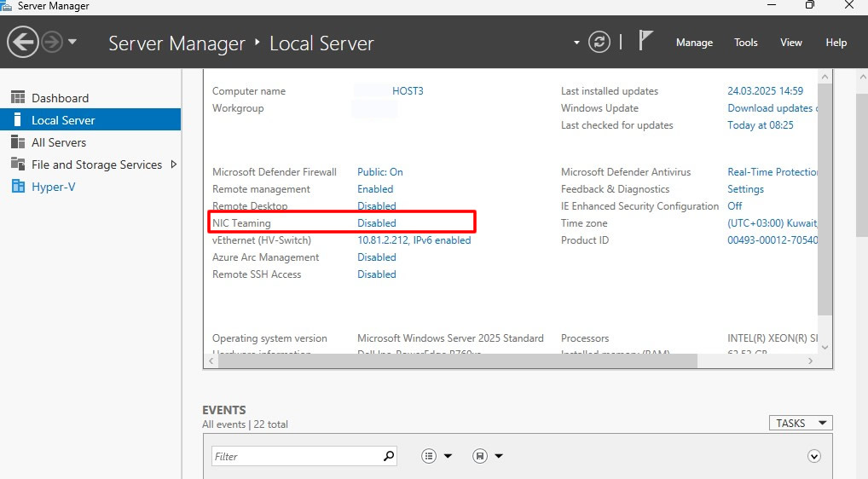The image size is (868, 479).
Task: Open the Tools menu
Action: [x=745, y=43]
